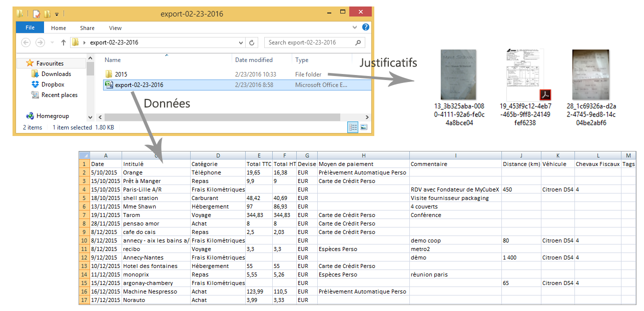Switch to large icons view in status bar

[x=364, y=127]
